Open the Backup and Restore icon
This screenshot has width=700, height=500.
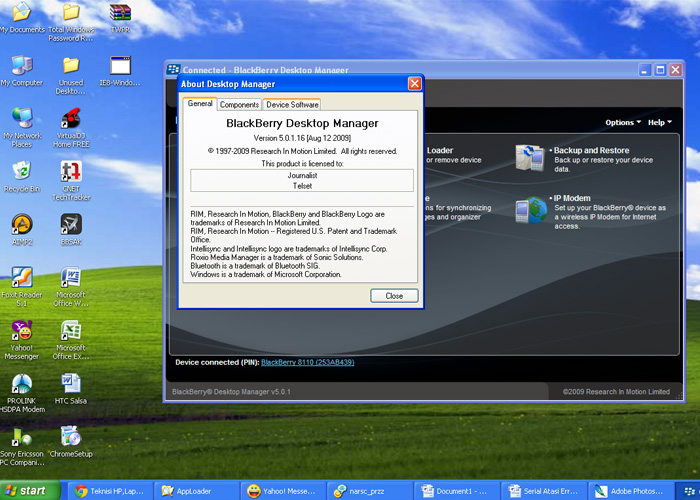point(529,158)
